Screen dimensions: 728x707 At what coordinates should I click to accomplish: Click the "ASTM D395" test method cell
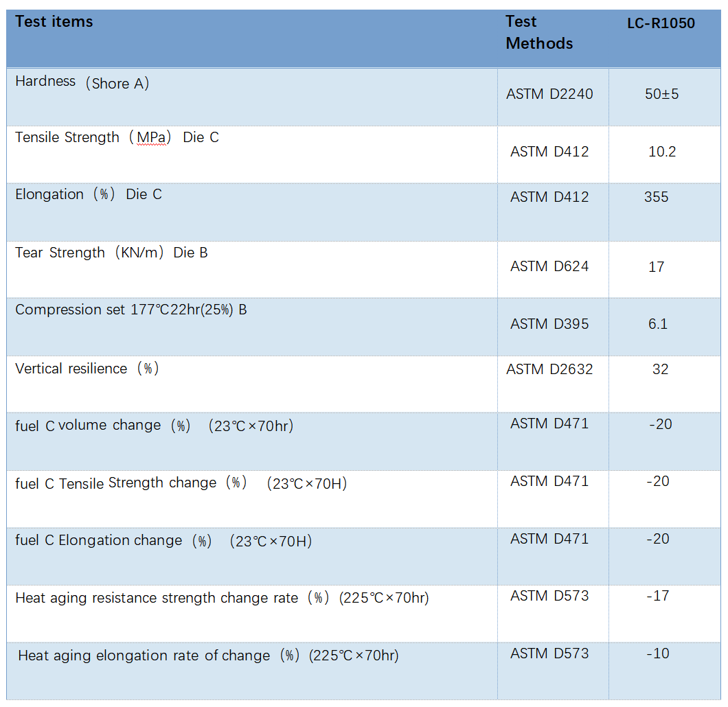pyautogui.click(x=549, y=324)
